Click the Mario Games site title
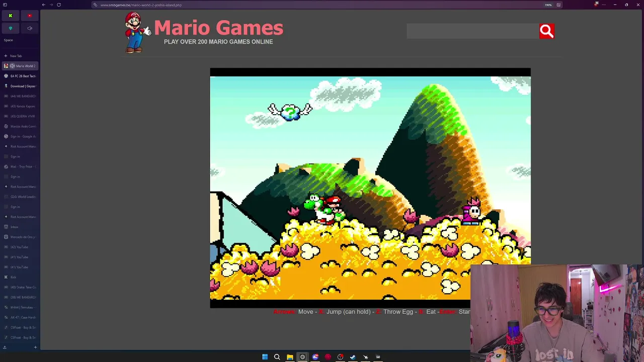 (x=218, y=28)
